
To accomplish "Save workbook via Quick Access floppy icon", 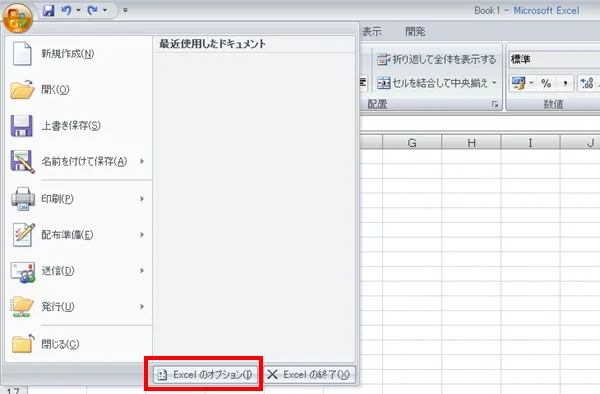I will click(48, 10).
